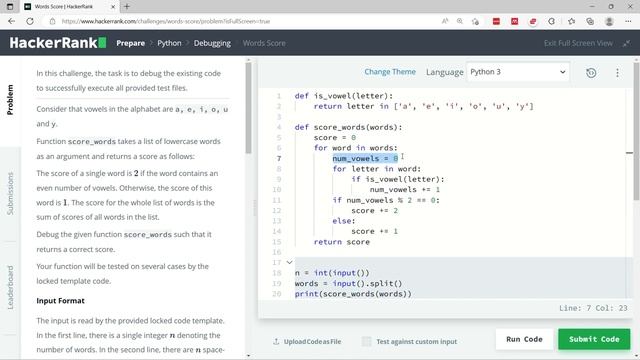This screenshot has width=640, height=360.
Task: Open browser Settings and more menu
Action: tap(628, 21)
